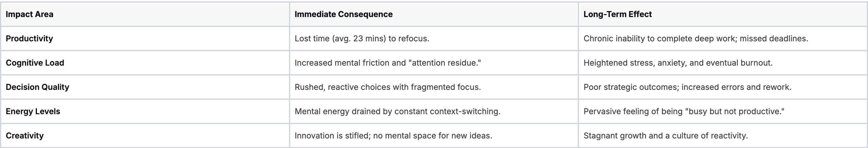Select the Decision Quality row label

tap(37, 87)
